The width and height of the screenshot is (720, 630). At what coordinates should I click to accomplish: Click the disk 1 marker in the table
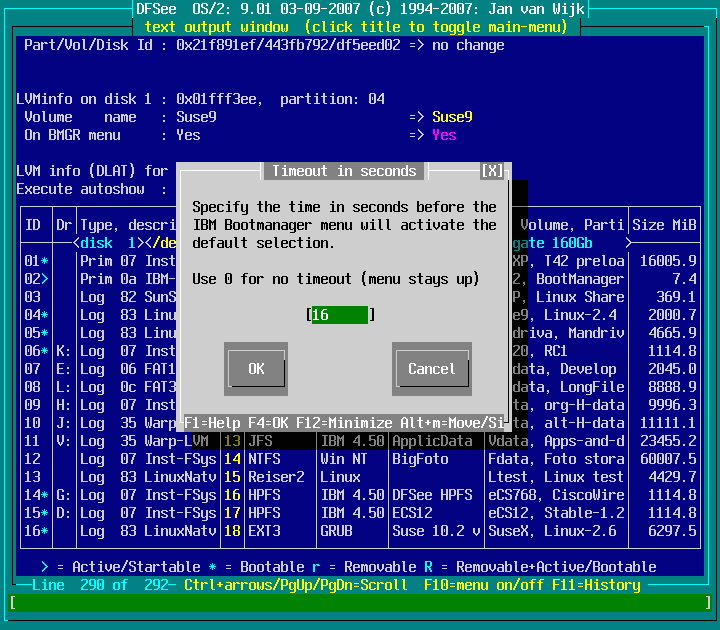[x=108, y=243]
